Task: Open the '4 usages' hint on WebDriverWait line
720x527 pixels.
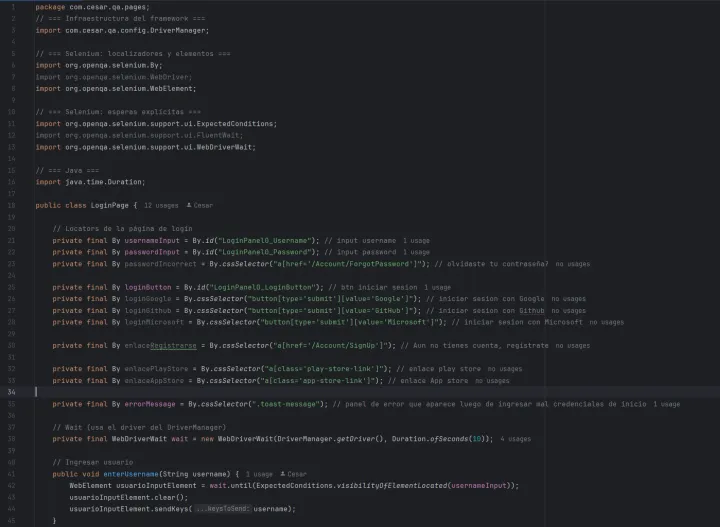Action: pyautogui.click(x=516, y=439)
